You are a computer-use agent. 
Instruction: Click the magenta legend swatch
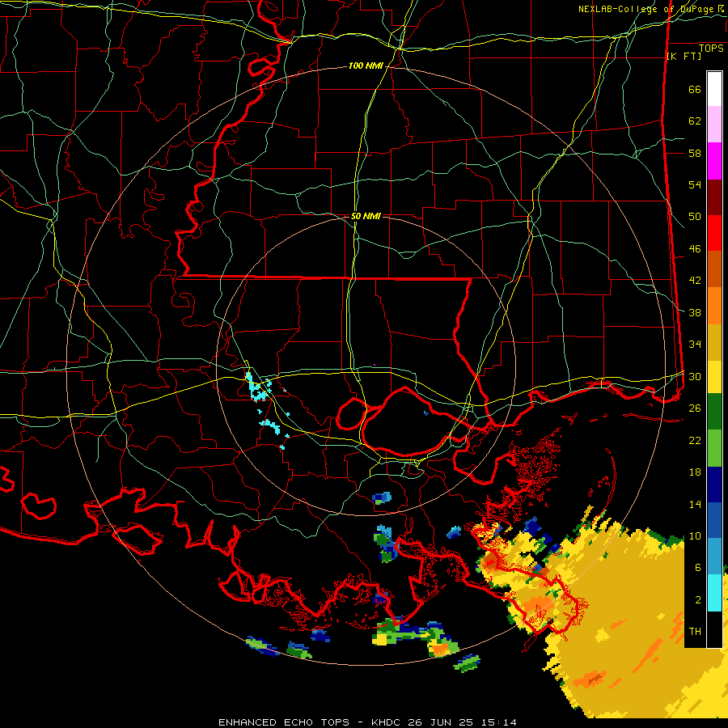click(x=714, y=161)
